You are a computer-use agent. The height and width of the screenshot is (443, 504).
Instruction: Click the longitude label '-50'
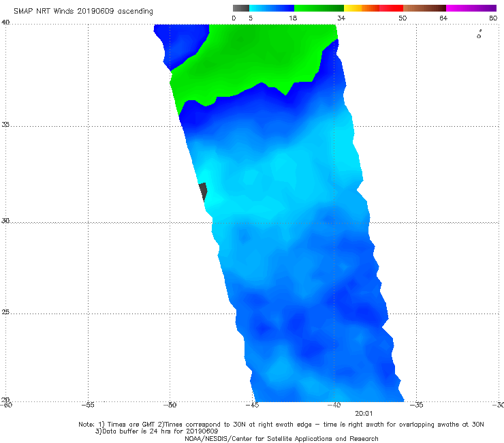click(x=170, y=405)
